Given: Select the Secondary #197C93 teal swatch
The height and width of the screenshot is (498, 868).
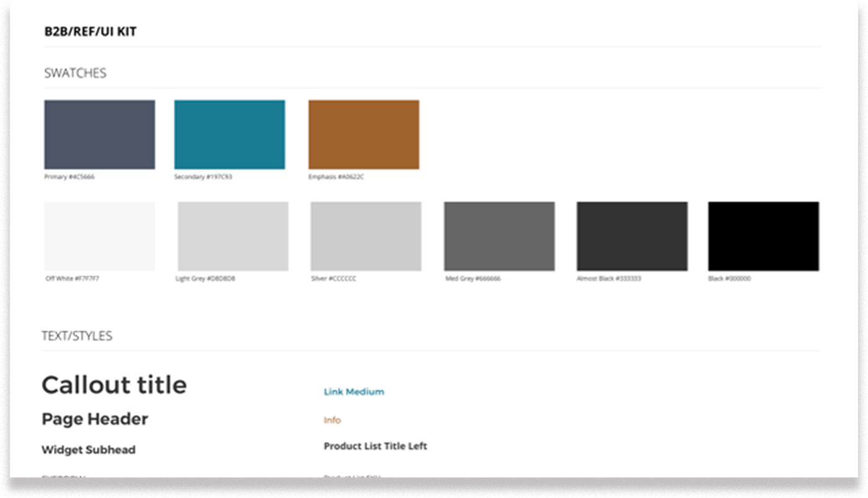Looking at the screenshot, I should (x=230, y=134).
